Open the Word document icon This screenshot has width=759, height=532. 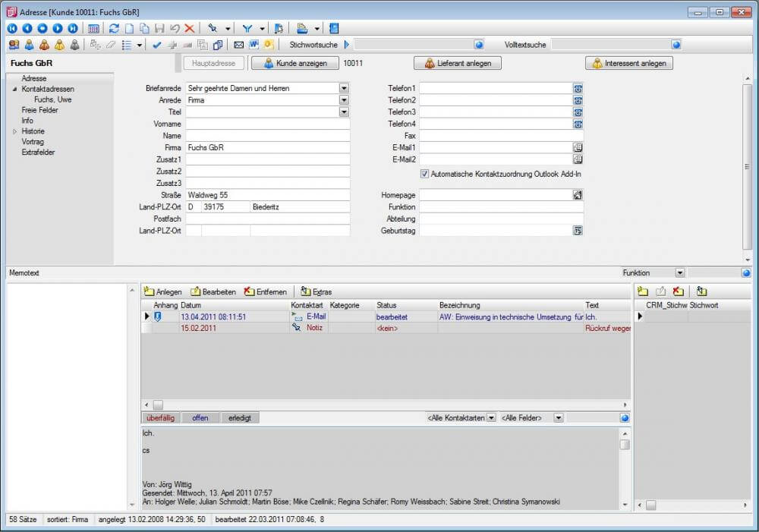(254, 45)
